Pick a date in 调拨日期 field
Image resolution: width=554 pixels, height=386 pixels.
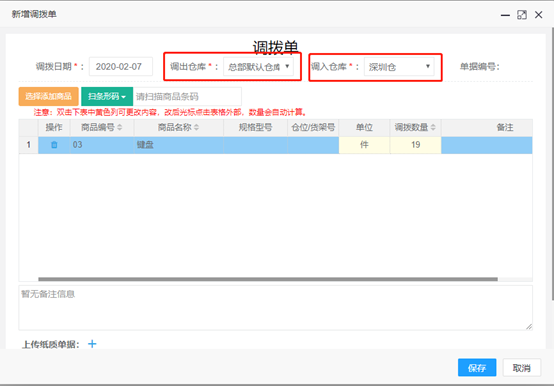[x=121, y=66]
